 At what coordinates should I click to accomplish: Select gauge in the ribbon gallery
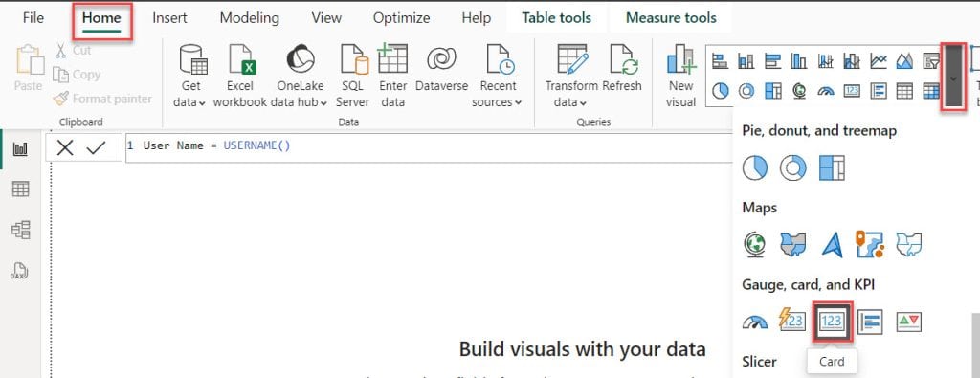point(825,91)
